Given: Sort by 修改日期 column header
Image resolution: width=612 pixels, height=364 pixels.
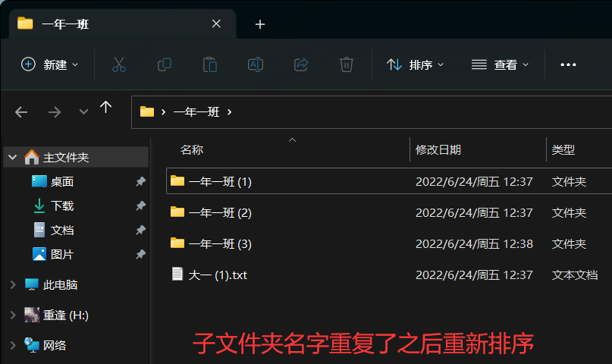Looking at the screenshot, I should 438,150.
